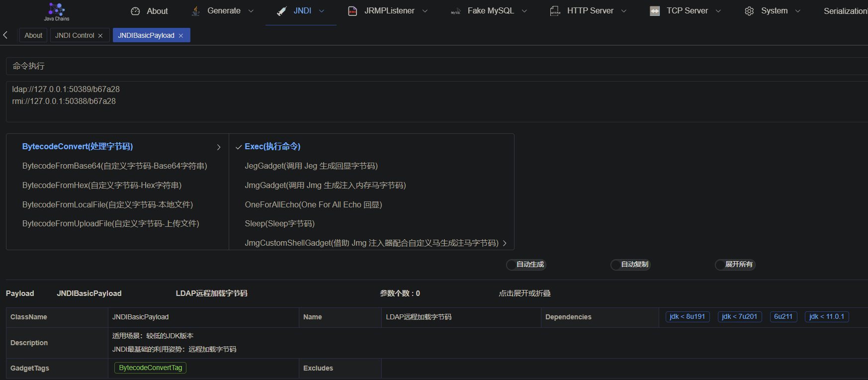Viewport: 868px width, 380px height.
Task: Click the Java Chains logo icon
Action: [56, 9]
